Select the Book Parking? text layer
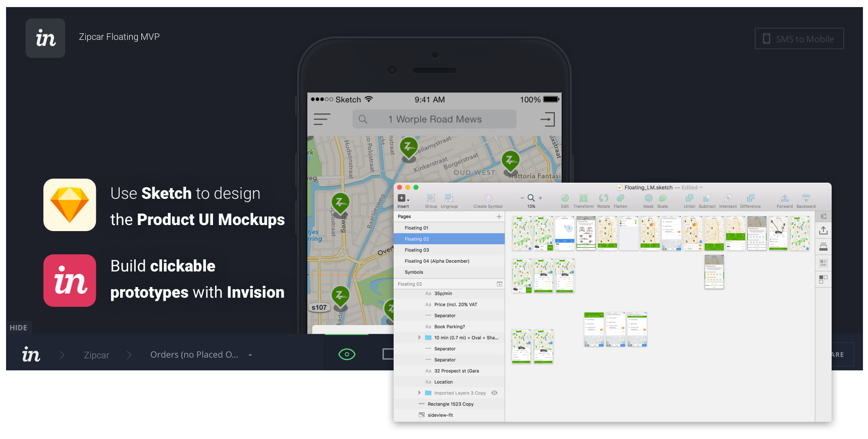This screenshot has height=439, width=868. click(x=449, y=327)
